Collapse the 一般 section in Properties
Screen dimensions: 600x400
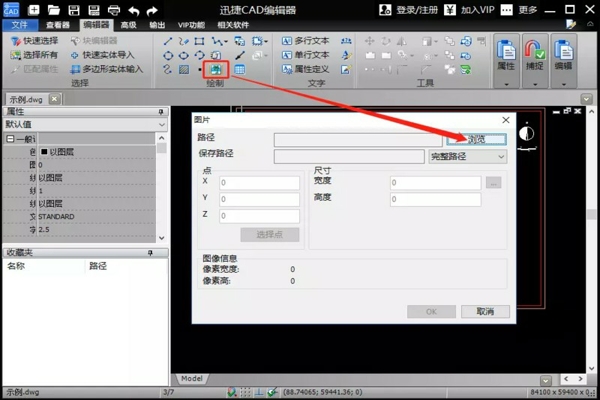(x=10, y=139)
